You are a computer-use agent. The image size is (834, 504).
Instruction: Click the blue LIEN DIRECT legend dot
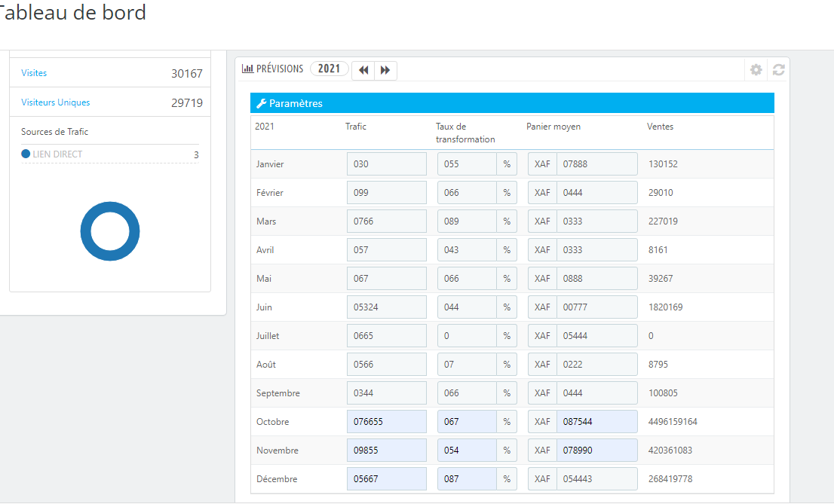point(26,154)
